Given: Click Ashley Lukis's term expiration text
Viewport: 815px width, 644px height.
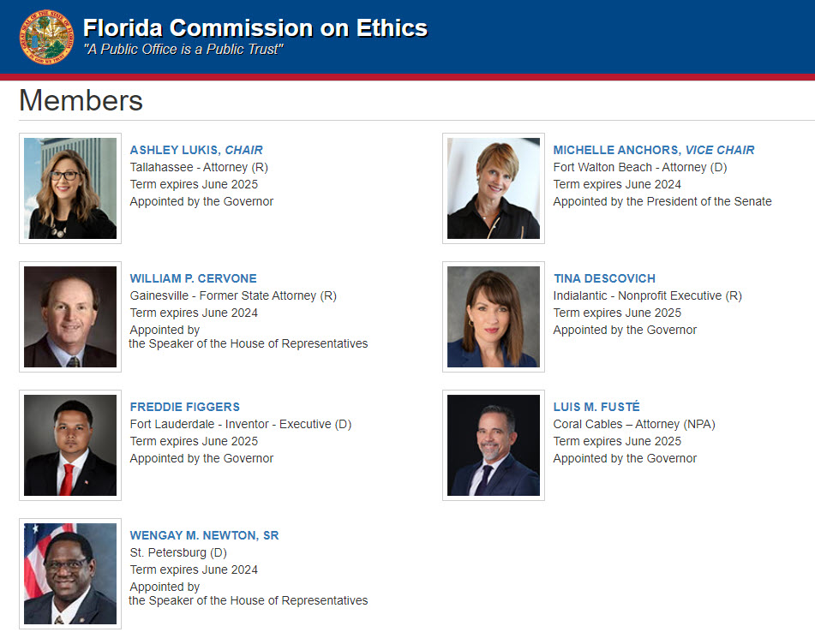Looking at the screenshot, I should [x=194, y=184].
